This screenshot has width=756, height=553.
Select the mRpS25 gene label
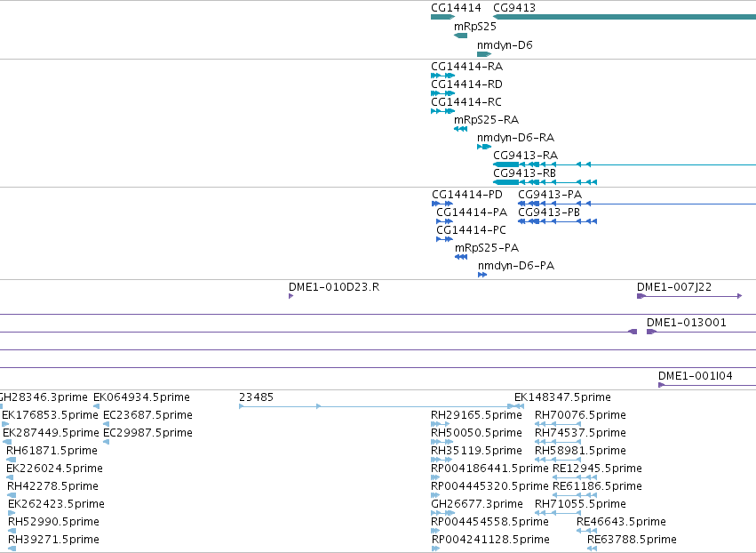475,27
